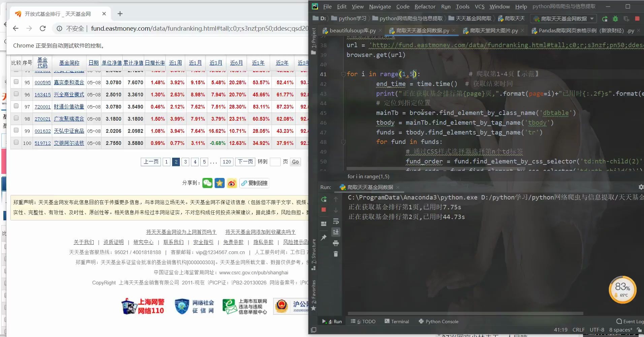The width and height of the screenshot is (644, 337).
Task: Clear all Run console output
Action: 335,254
